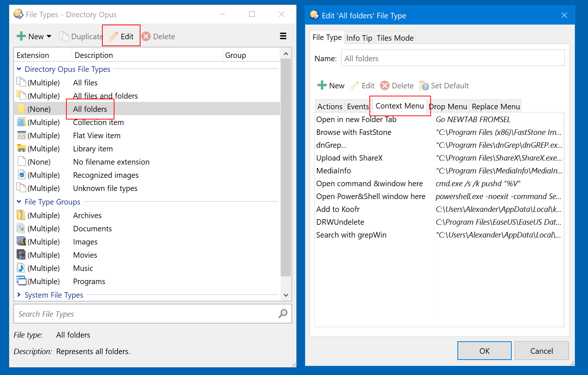Click the OK button
The image size is (588, 375).
click(484, 351)
